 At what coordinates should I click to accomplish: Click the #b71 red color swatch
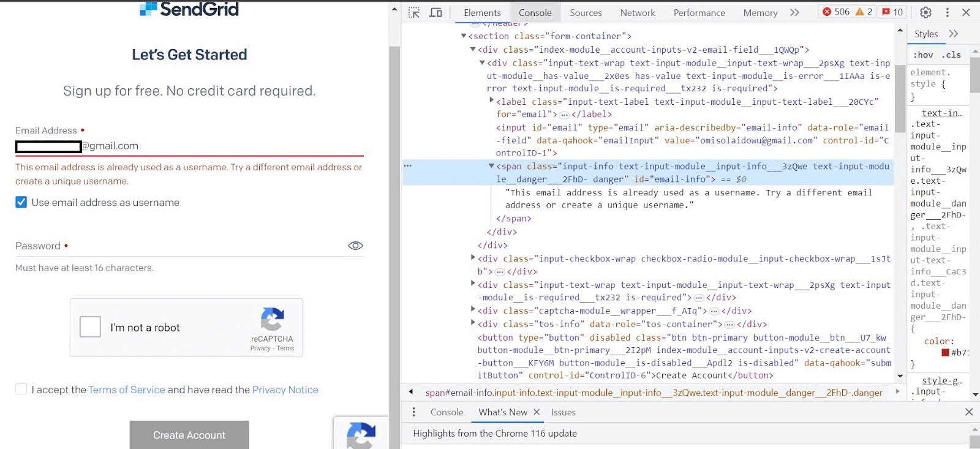(945, 352)
